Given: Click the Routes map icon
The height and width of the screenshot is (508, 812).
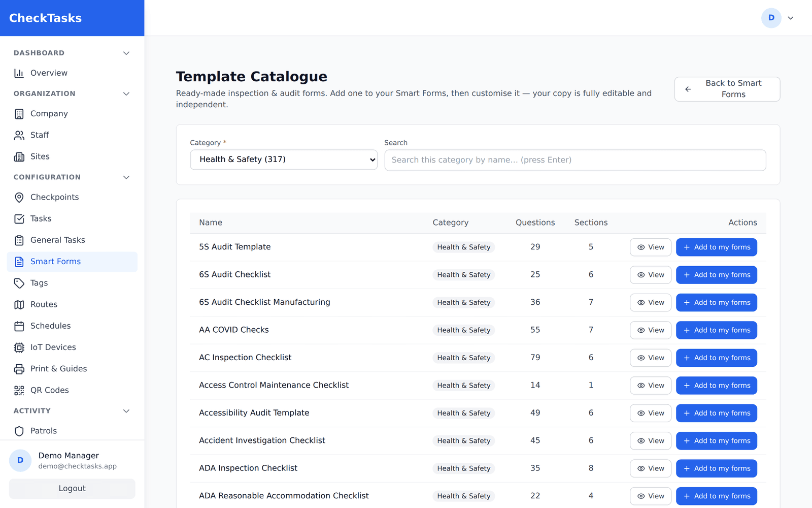Looking at the screenshot, I should coord(19,304).
